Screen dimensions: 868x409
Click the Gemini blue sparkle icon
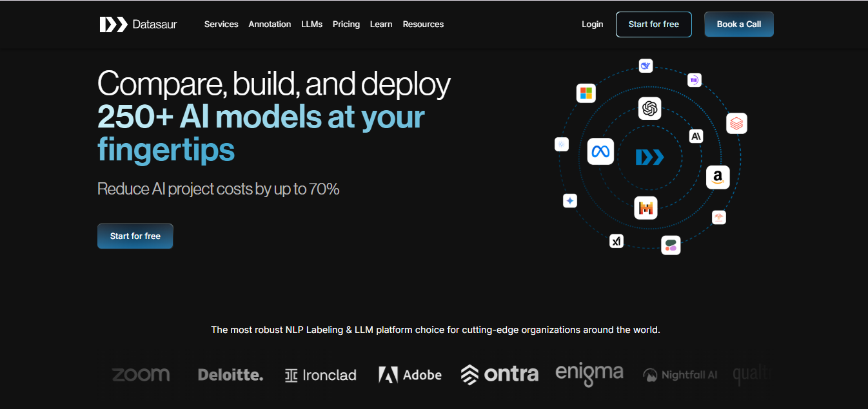coord(569,201)
